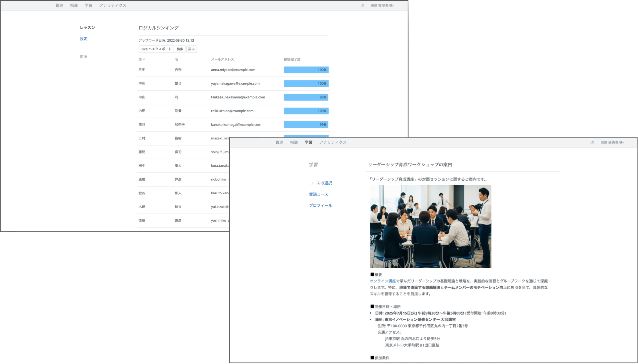Click the Excelへエクスポート button
Image resolution: width=638 pixels, height=364 pixels.
(x=156, y=49)
